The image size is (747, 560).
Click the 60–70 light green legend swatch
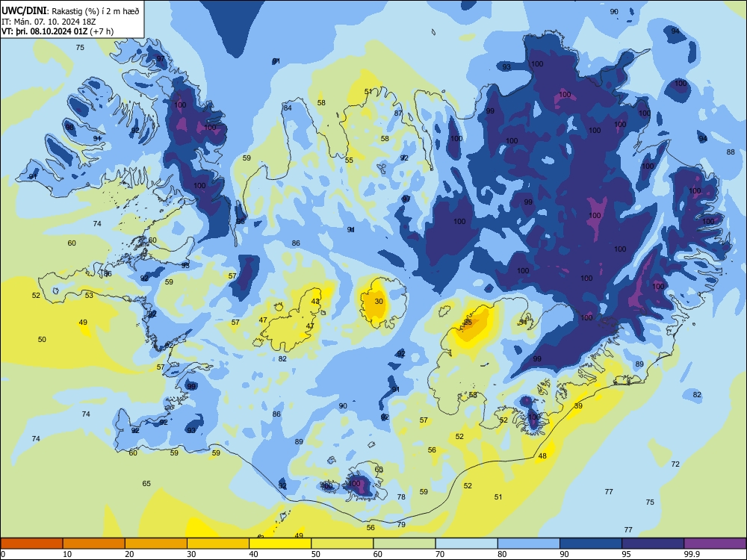pyautogui.click(x=404, y=544)
